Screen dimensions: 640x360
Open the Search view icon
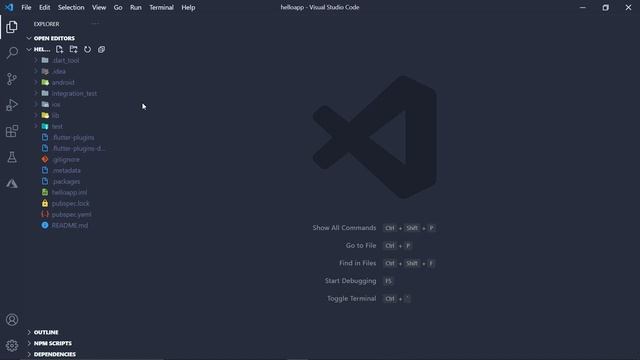point(12,53)
